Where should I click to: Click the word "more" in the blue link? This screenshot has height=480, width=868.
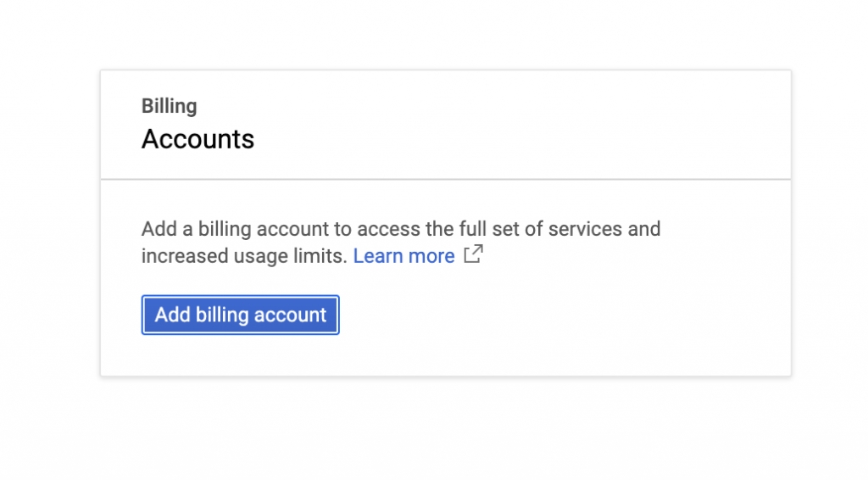pyautogui.click(x=431, y=256)
